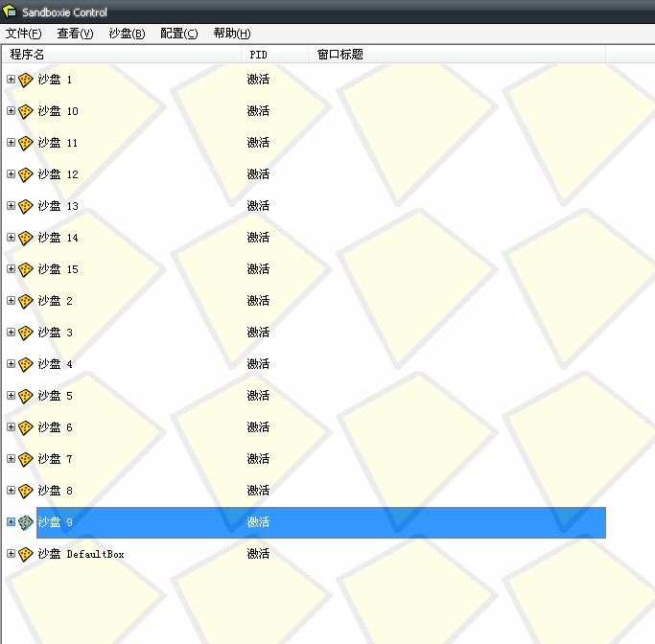
Task: Click the sandbox icon for 沙盘 4
Action: point(26,364)
